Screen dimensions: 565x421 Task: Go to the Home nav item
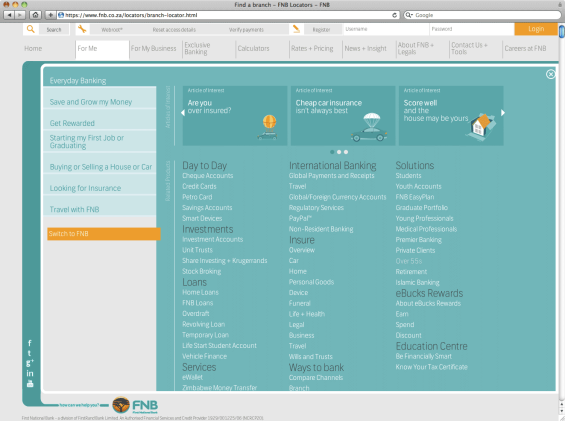[x=33, y=49]
